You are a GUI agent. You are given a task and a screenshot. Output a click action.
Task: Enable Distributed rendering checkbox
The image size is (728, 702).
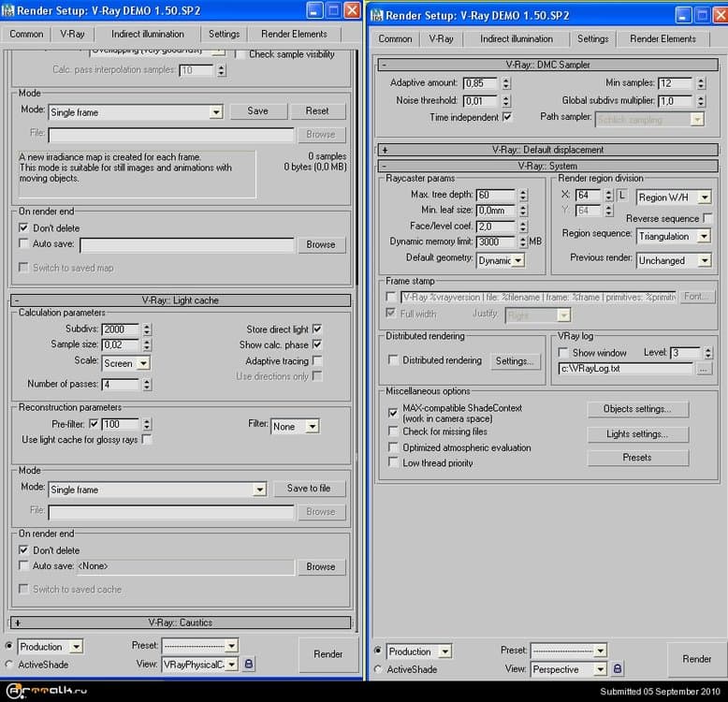coord(393,360)
